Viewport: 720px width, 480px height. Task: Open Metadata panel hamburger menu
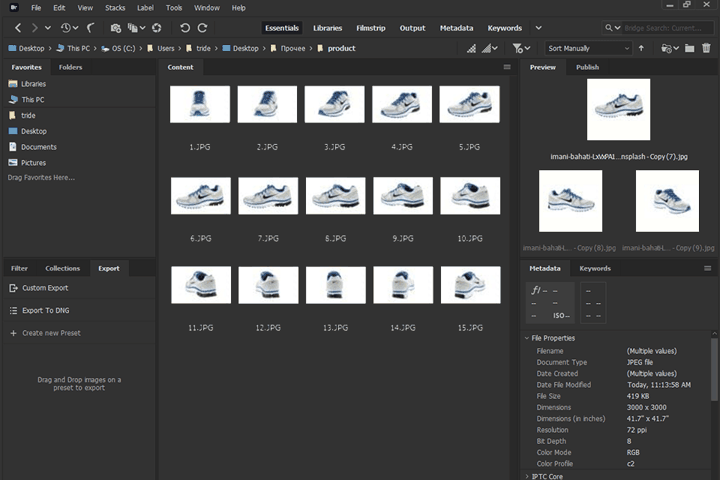click(708, 268)
